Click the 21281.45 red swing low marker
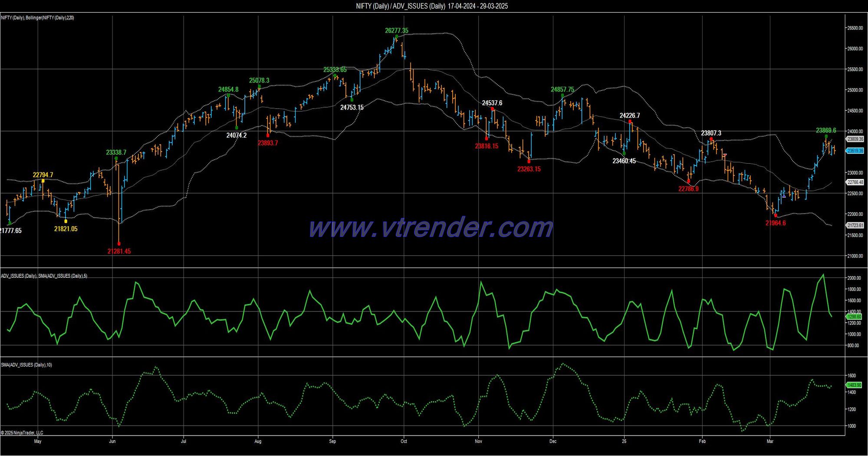Viewport: 868px width, 456px height. coord(119,244)
